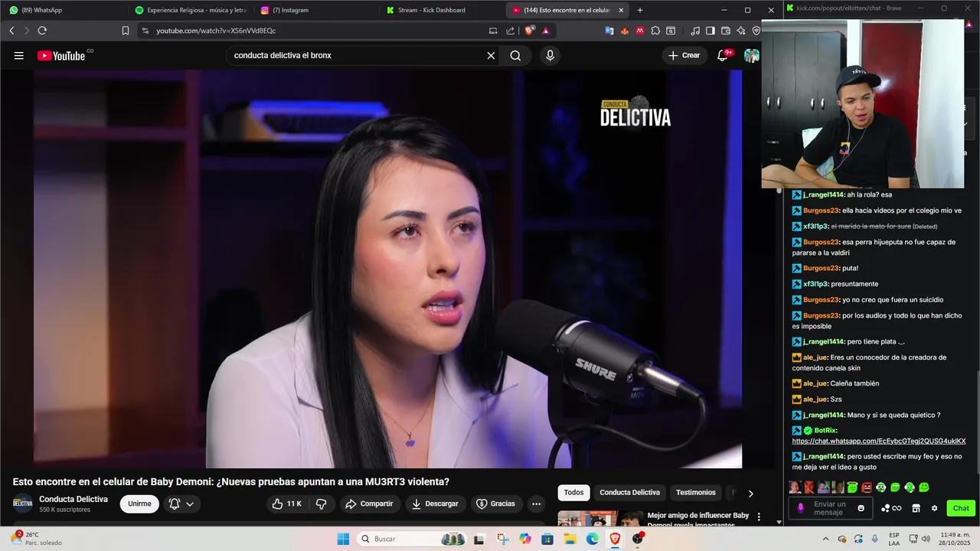Toggle Brave sidebar panel icon
Viewport: 980px width, 551px height.
(x=710, y=31)
